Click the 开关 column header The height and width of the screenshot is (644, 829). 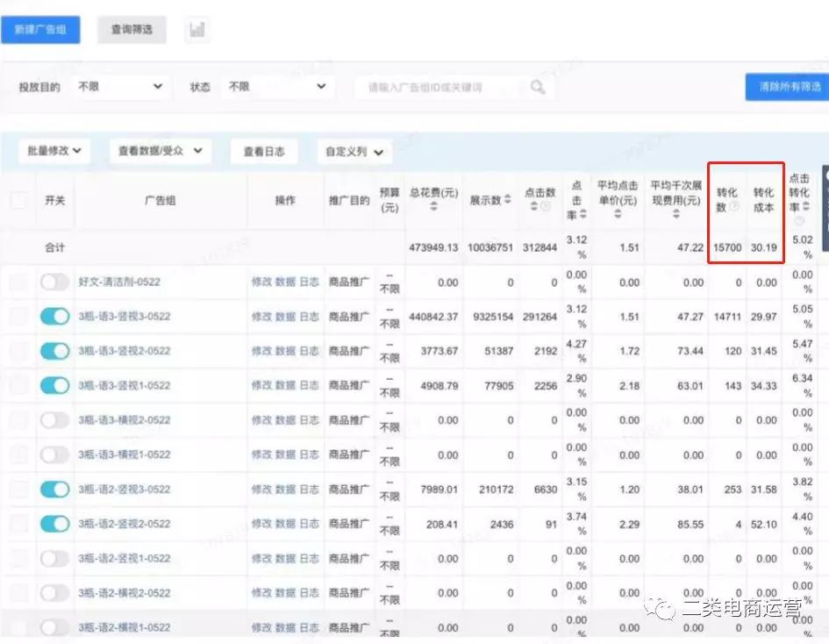coord(55,200)
